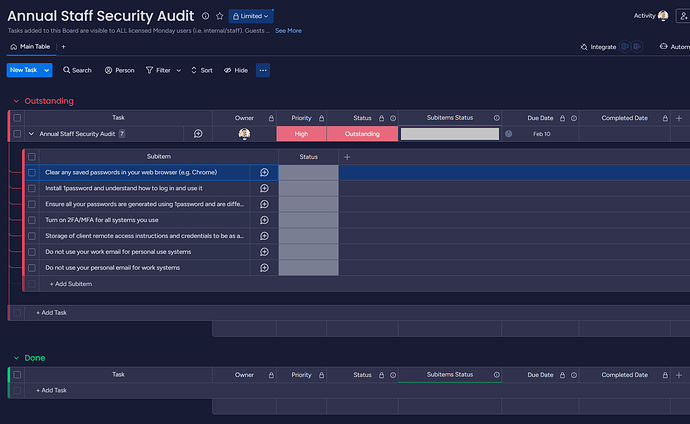This screenshot has height=424, width=690.
Task: Open the Person filter
Action: click(119, 70)
